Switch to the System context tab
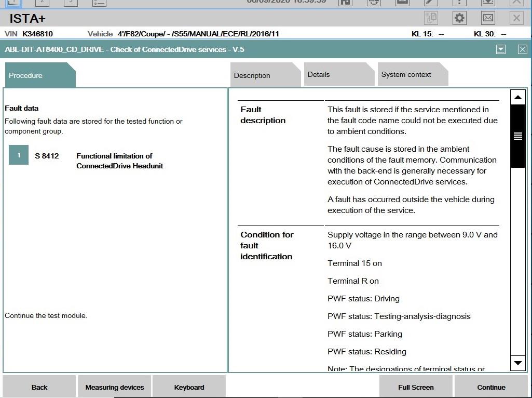The height and width of the screenshot is (398, 532). (413, 74)
